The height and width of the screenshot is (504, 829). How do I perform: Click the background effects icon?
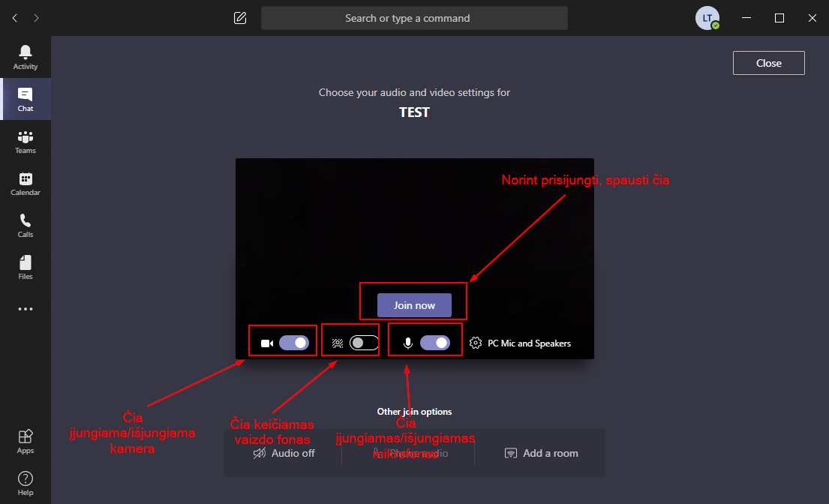(338, 343)
